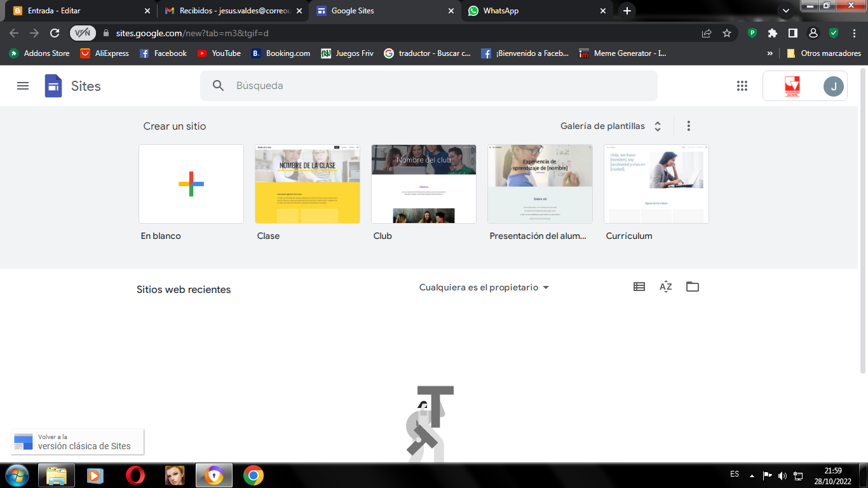Open the Windows Start menu
The image size is (868, 488).
click(16, 475)
